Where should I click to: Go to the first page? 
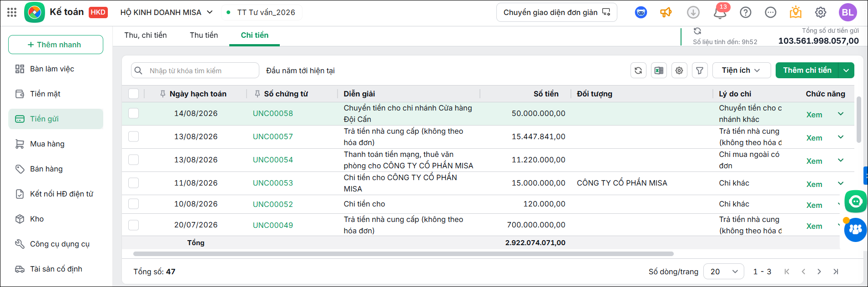coord(787,272)
